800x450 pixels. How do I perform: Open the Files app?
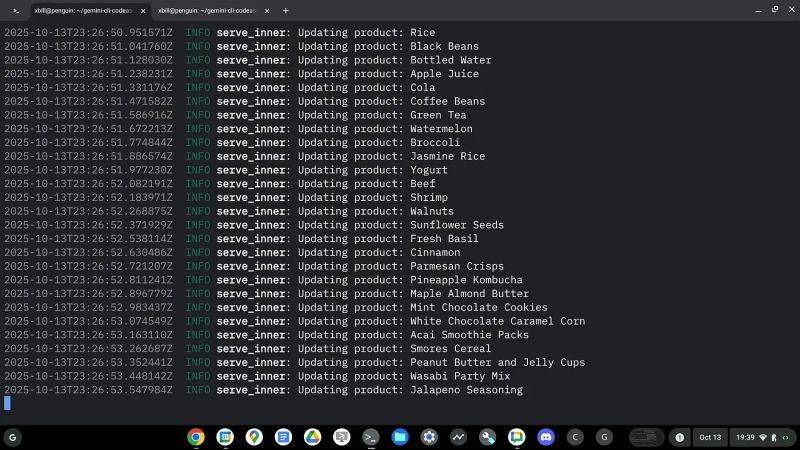[400, 437]
